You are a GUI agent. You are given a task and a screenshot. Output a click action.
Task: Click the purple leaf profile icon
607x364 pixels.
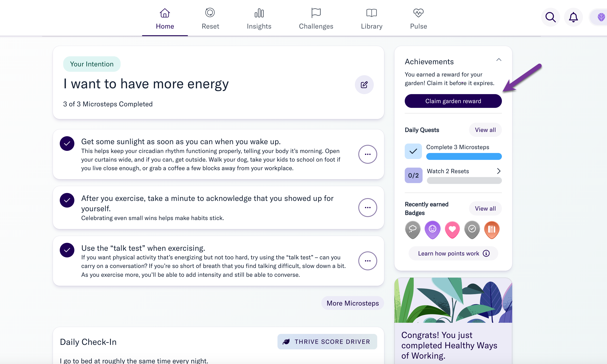[600, 17]
